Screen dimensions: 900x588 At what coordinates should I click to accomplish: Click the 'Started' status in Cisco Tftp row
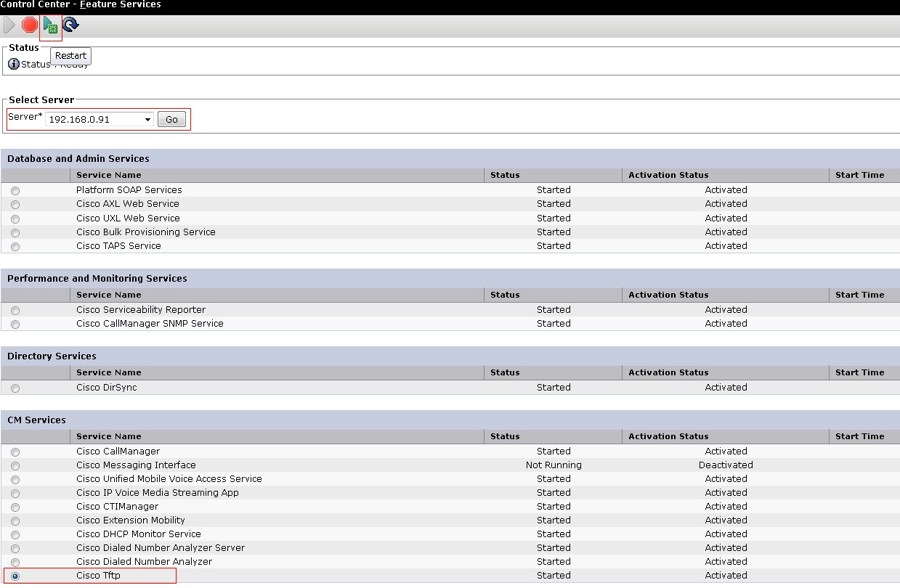tap(554, 576)
